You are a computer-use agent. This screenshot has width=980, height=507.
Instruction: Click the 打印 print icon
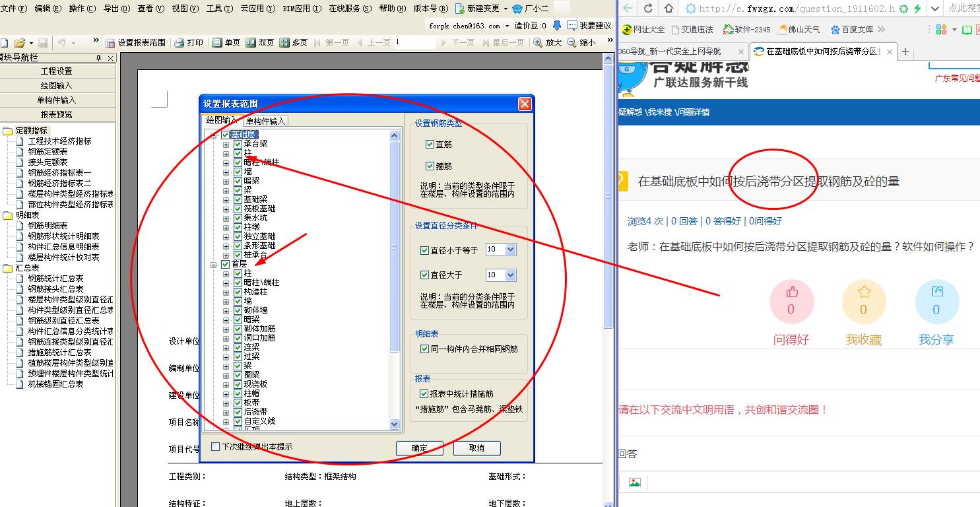point(179,42)
